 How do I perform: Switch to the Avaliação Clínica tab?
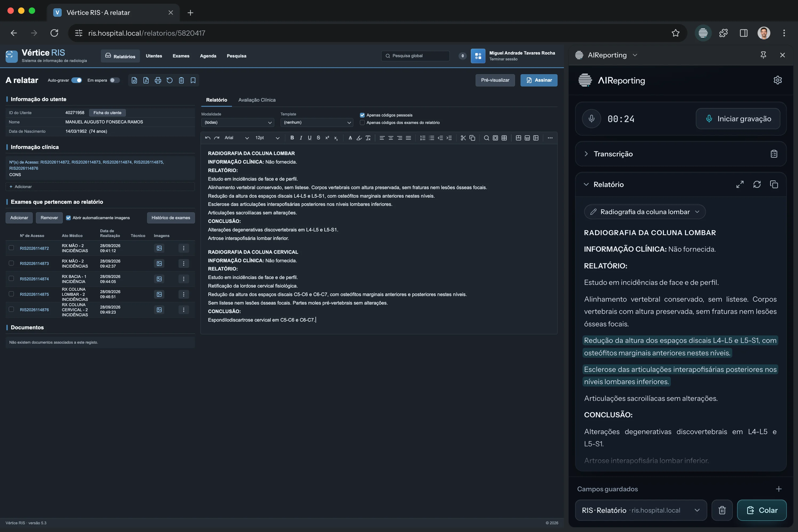coord(257,100)
